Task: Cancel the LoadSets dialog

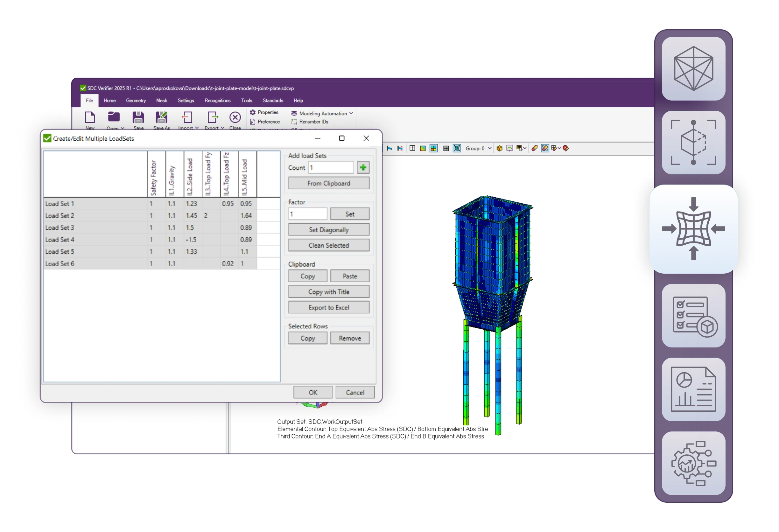Action: [x=355, y=392]
